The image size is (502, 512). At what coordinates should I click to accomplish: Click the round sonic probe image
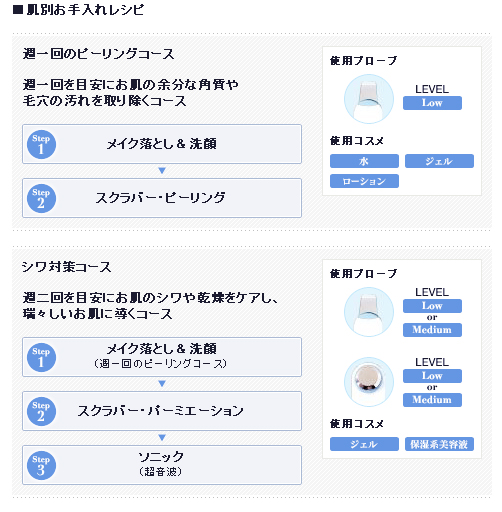[369, 382]
